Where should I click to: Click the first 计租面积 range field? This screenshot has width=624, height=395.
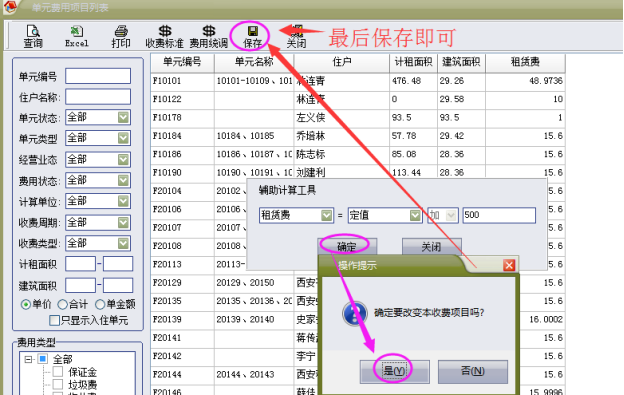click(x=80, y=264)
